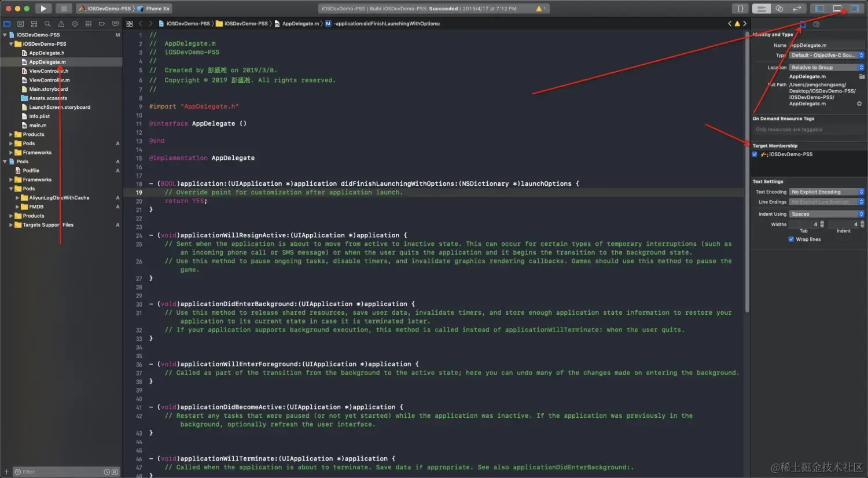Toggle source-control status filter in navigator

(115, 472)
